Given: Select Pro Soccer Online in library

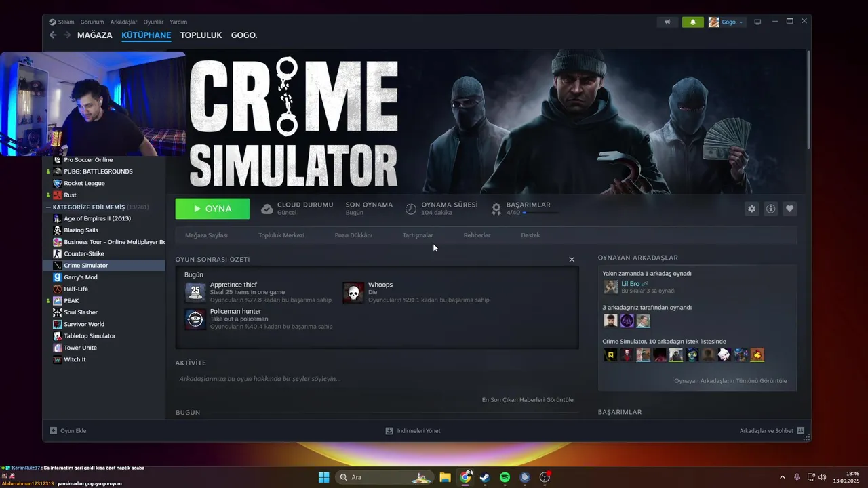Looking at the screenshot, I should tap(88, 160).
